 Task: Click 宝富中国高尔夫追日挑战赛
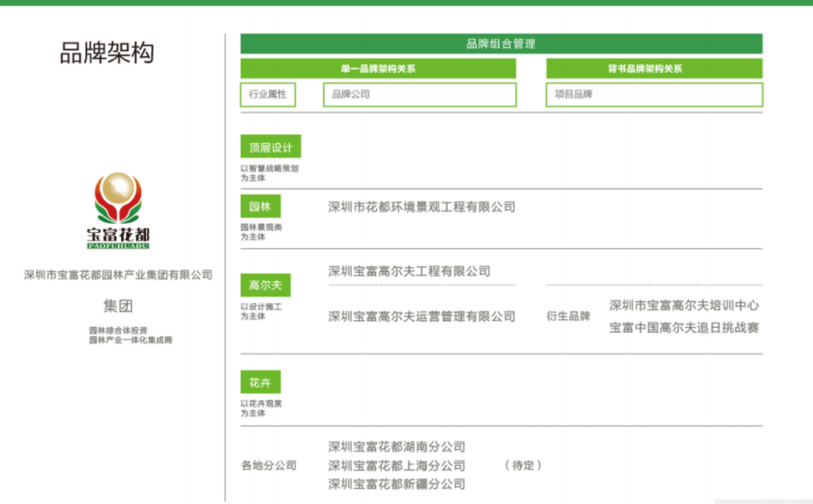684,328
